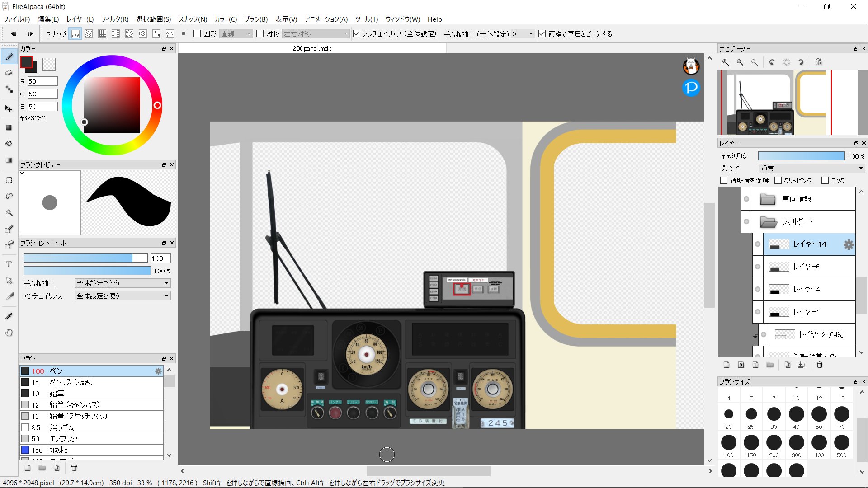
Task: Select the rectangular Select tool
Action: pos(9,180)
